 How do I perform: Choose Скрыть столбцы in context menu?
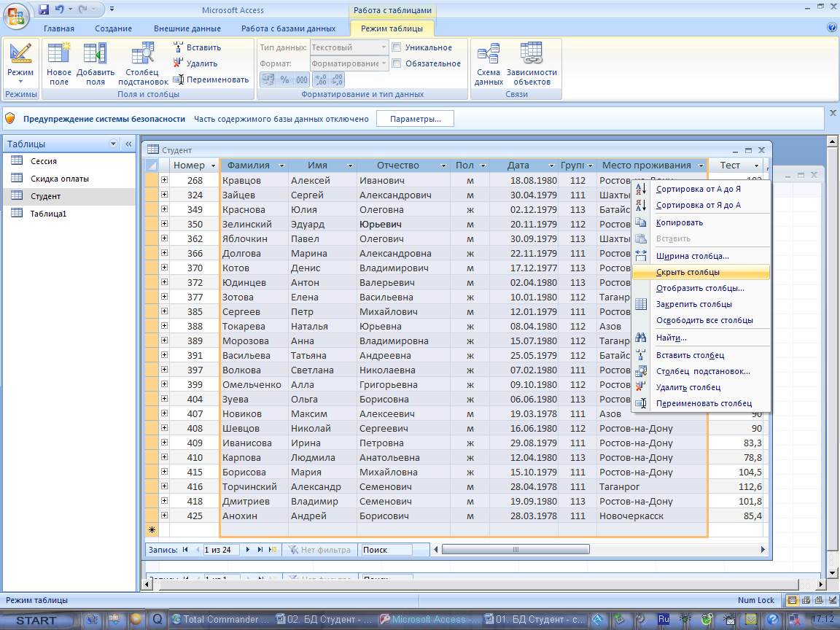coord(701,272)
